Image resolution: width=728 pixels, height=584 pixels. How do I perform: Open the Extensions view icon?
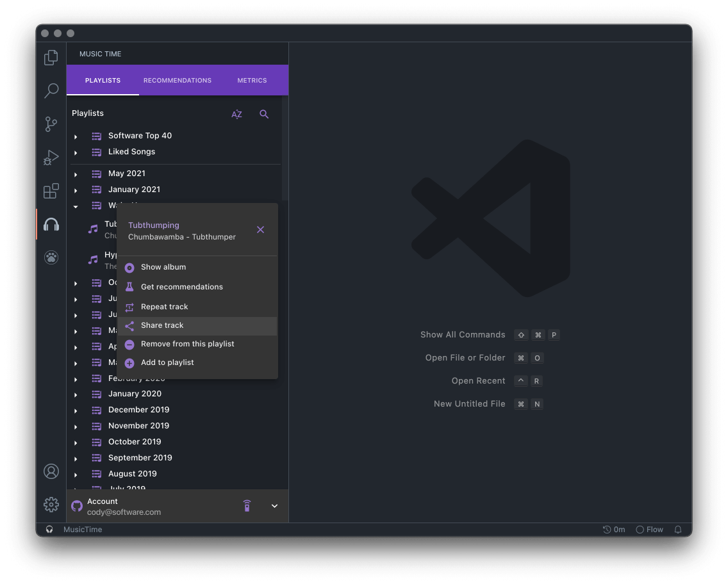51,191
